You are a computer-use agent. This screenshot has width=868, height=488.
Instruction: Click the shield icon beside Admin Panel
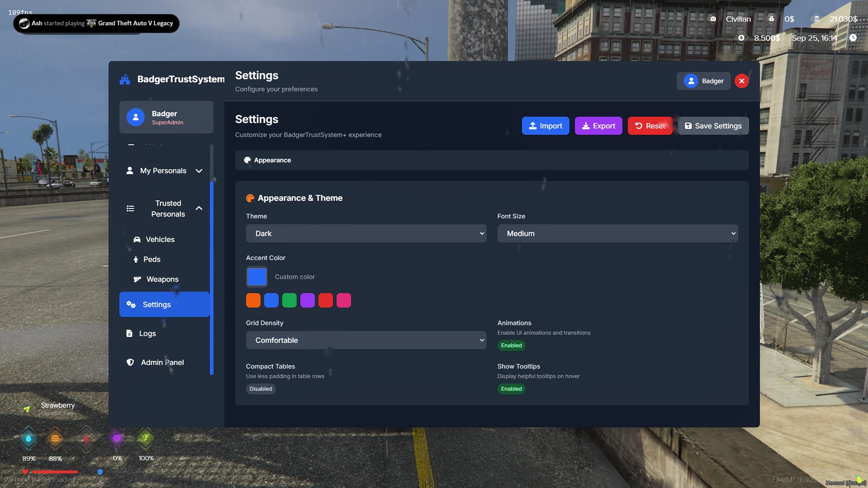point(130,362)
